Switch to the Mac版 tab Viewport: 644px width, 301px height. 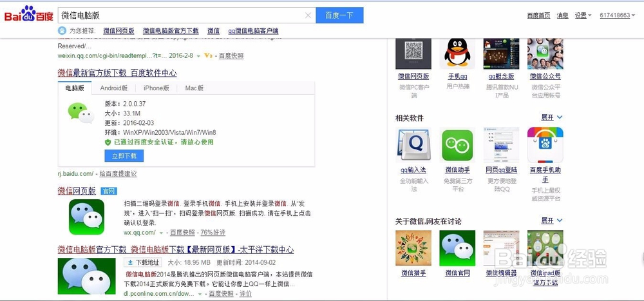coord(194,88)
